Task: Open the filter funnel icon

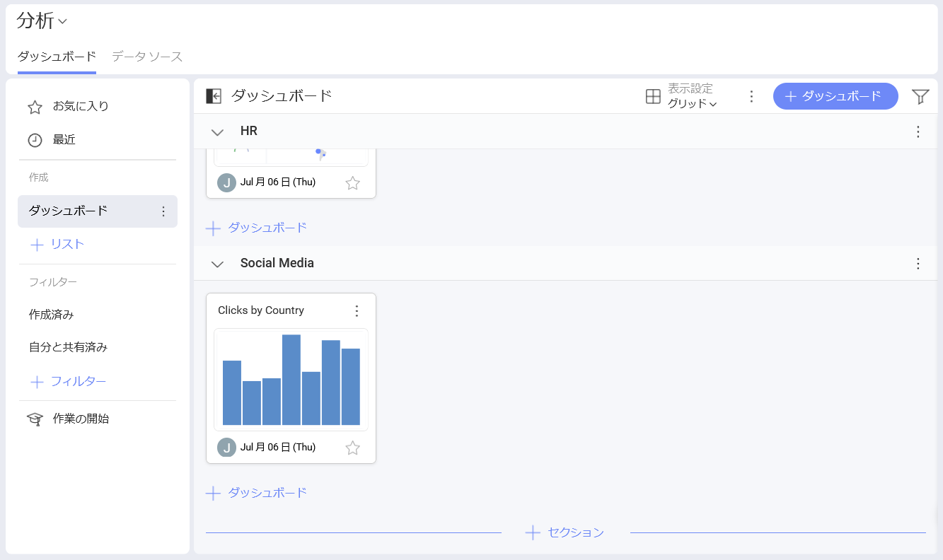Action: [920, 97]
